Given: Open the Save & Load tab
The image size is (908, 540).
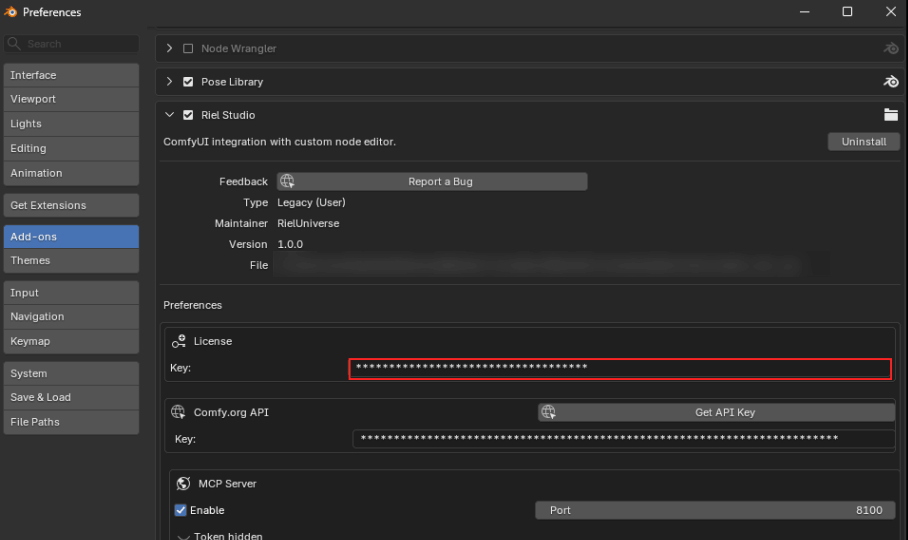Looking at the screenshot, I should point(71,398).
